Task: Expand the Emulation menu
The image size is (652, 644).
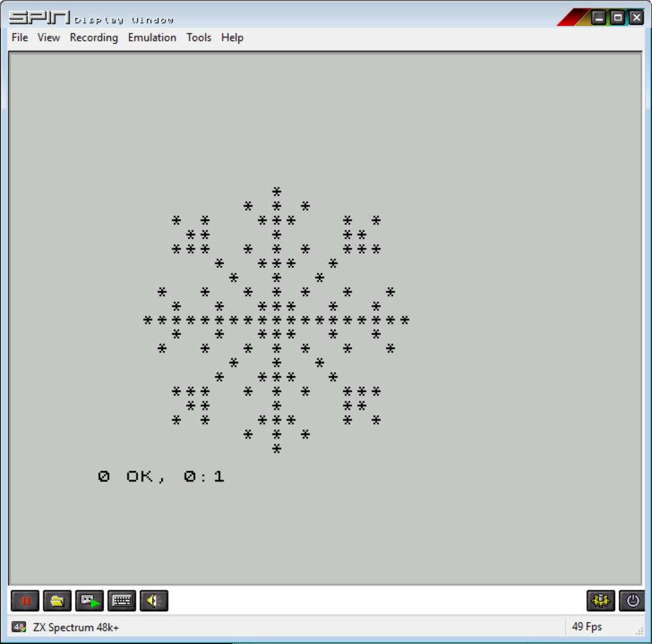Action: (152, 38)
